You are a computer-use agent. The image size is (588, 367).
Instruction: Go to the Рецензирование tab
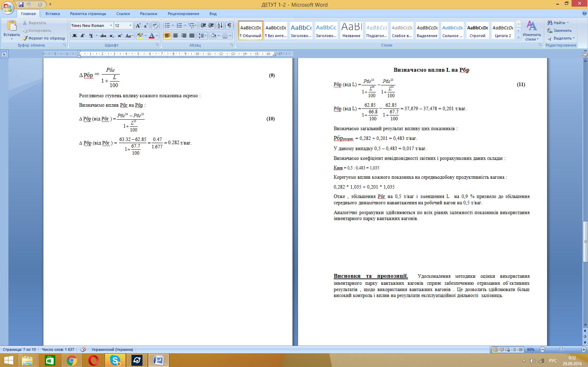tap(183, 14)
